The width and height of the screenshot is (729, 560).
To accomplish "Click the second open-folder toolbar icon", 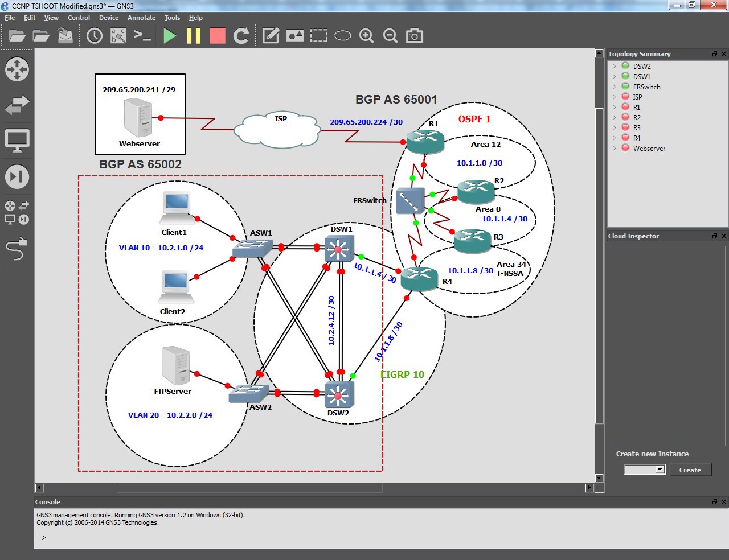I will 41,36.
